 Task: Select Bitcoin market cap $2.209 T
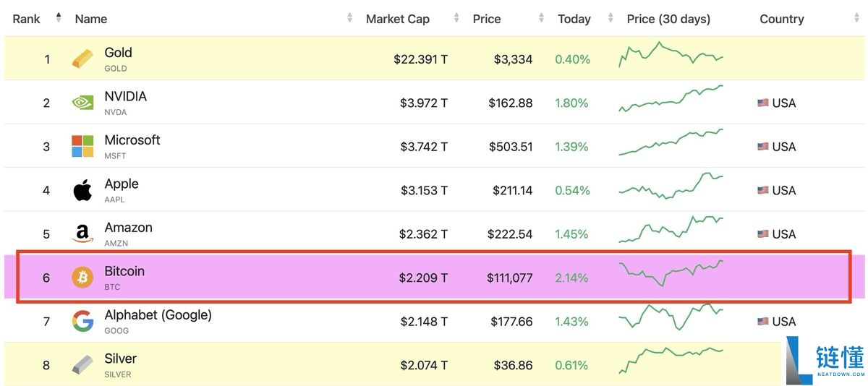423,278
